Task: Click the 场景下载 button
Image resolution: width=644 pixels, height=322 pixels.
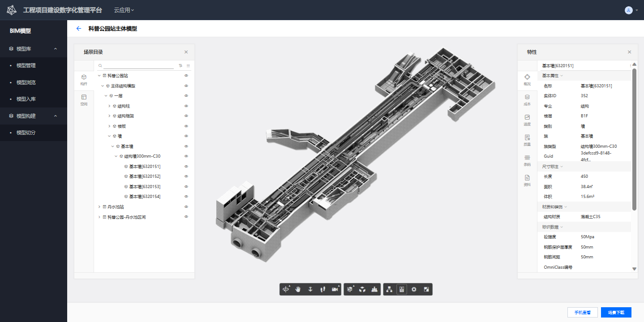Action: coord(616,313)
